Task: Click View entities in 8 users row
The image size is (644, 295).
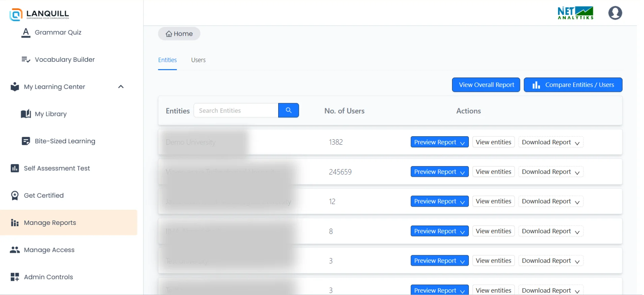Action: [493, 231]
